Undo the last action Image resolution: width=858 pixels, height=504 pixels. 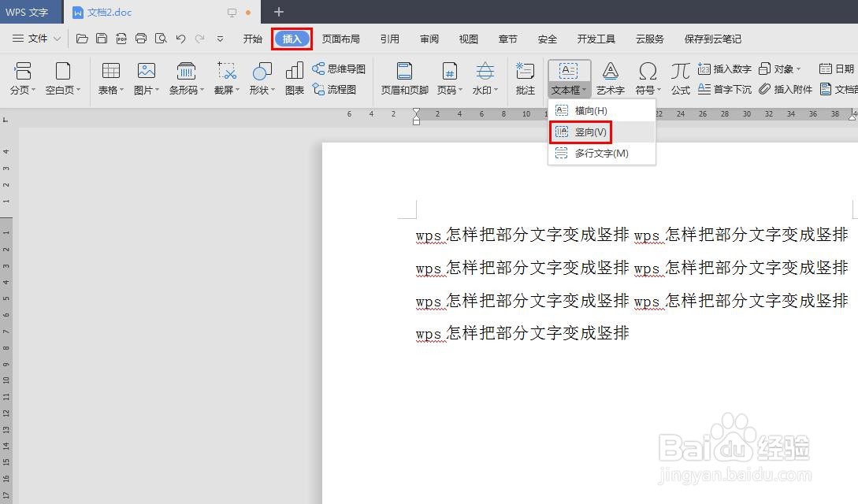click(180, 39)
